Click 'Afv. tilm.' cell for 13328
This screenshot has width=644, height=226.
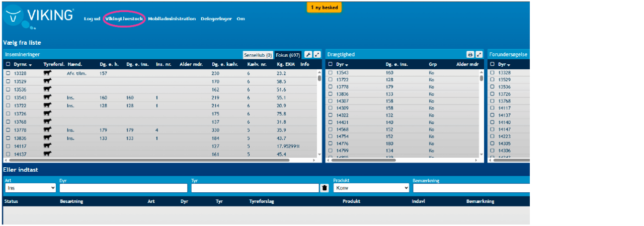point(76,73)
